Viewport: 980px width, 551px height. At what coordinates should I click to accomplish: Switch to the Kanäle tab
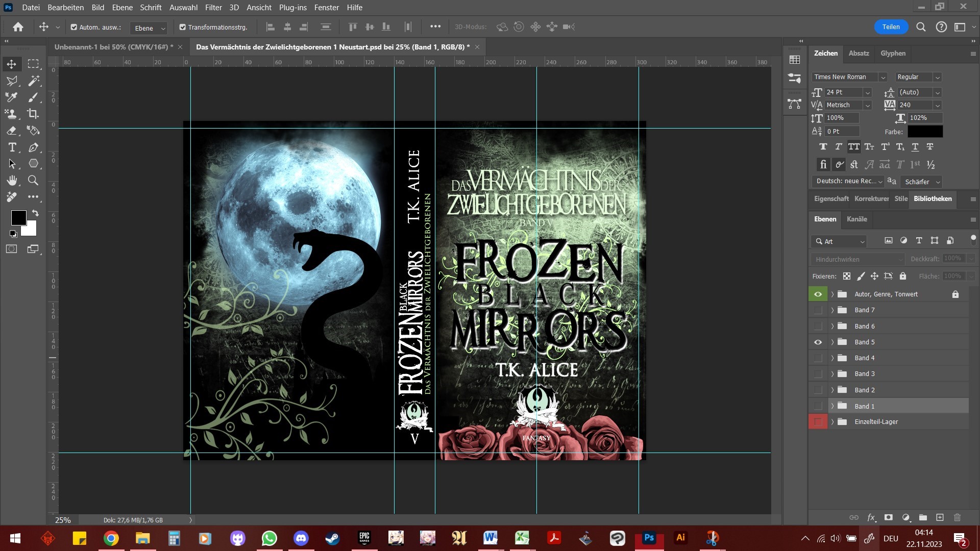click(856, 219)
